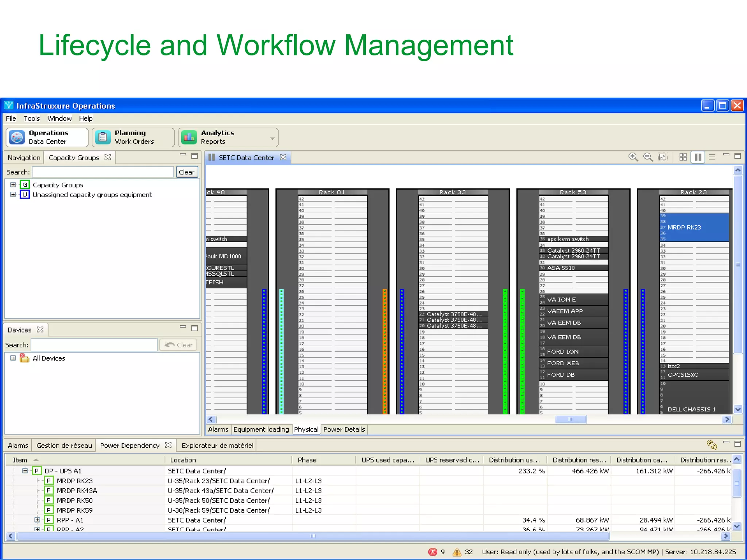Click in the Devices search field
Image resolution: width=747 pixels, height=560 pixels.
(94, 345)
